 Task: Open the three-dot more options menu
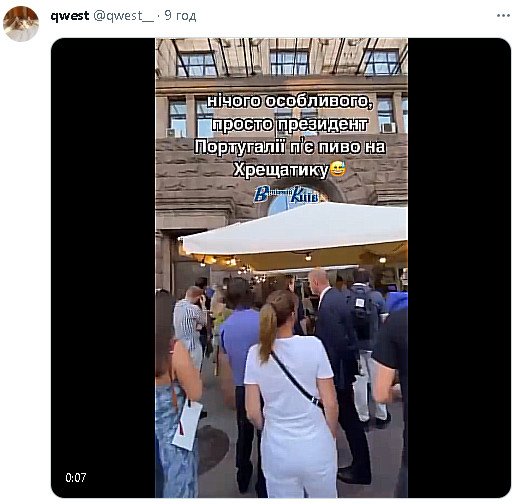pyautogui.click(x=503, y=15)
